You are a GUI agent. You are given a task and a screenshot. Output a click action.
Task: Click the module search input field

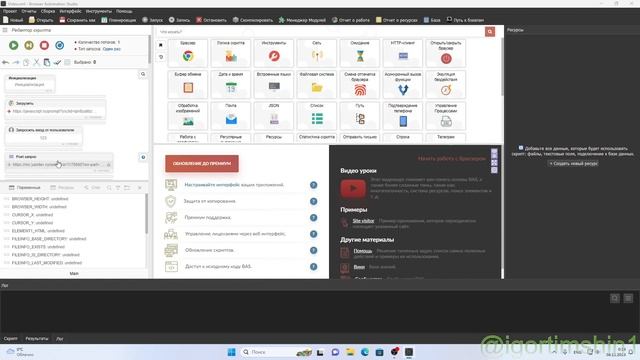[320, 31]
